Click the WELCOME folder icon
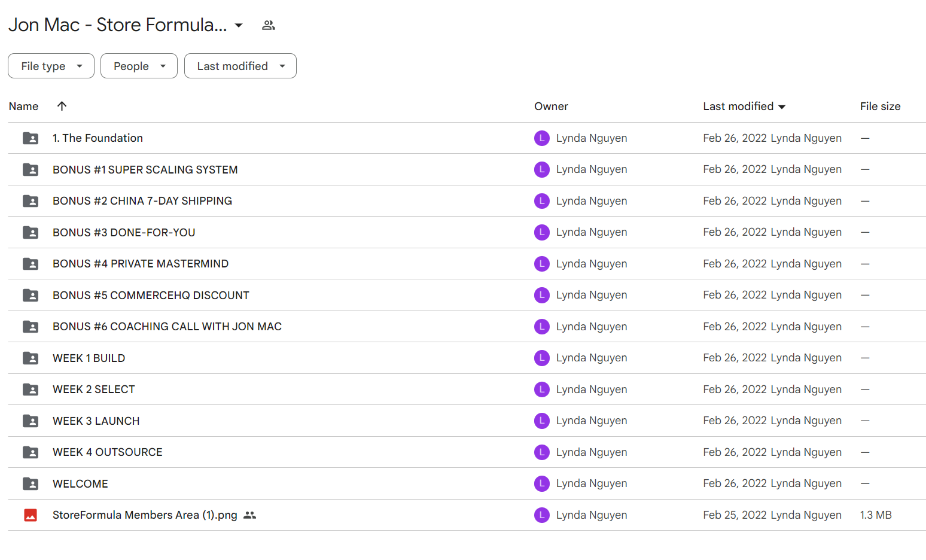 [31, 484]
